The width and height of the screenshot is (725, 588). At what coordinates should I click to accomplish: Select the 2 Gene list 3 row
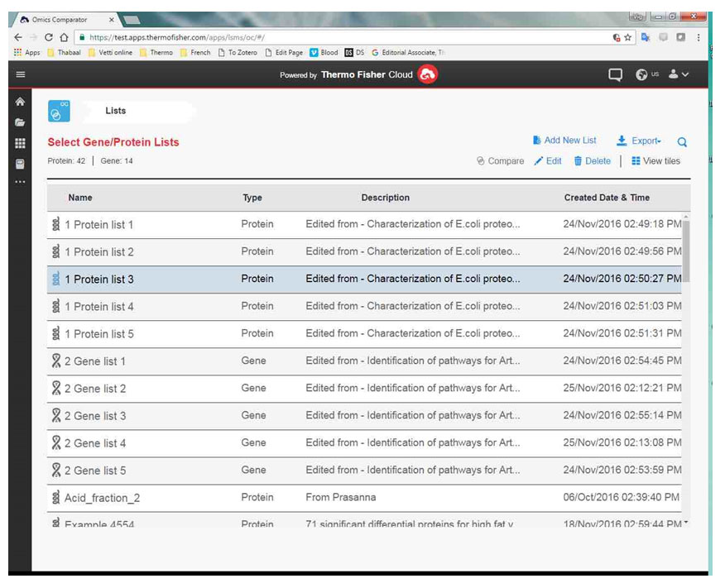click(x=364, y=415)
